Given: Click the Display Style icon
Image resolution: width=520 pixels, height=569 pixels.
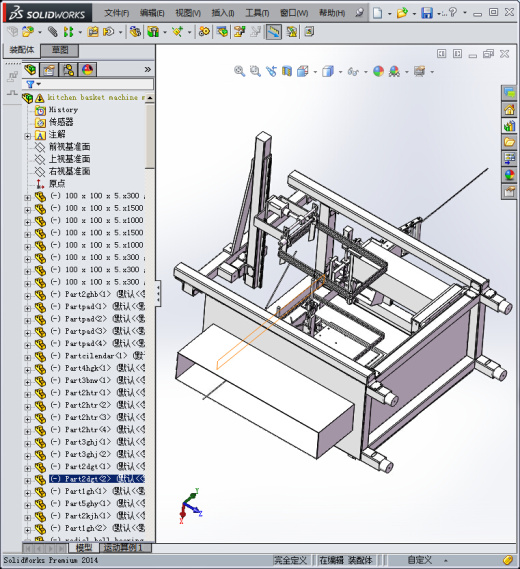Looking at the screenshot, I should tap(328, 71).
